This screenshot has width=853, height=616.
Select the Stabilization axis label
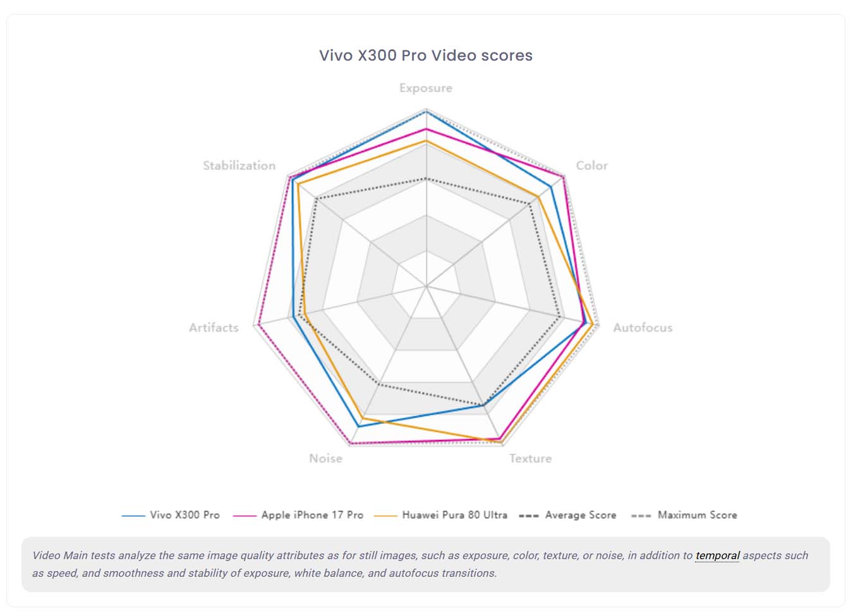tap(239, 166)
